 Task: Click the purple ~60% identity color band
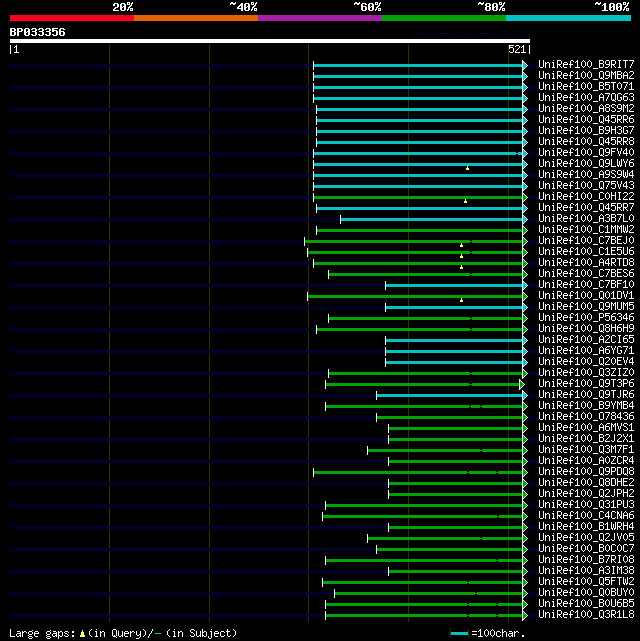(320, 18)
